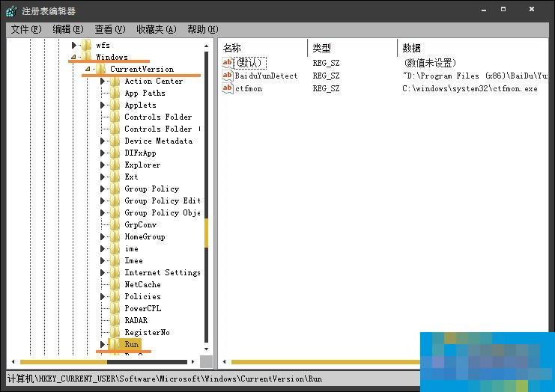Expand the Device Metadata node arrow
Viewport: 555px width, 392px height.
[x=103, y=141]
